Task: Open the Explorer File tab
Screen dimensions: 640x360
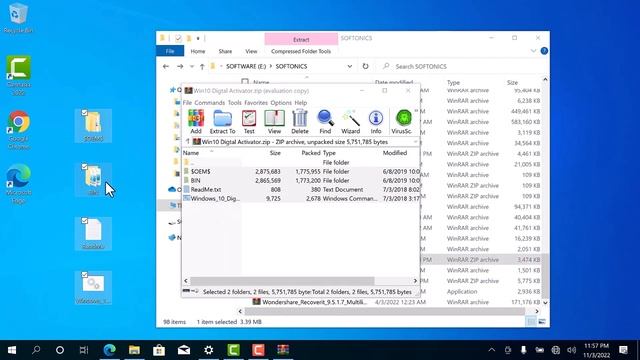Action: tap(170, 51)
